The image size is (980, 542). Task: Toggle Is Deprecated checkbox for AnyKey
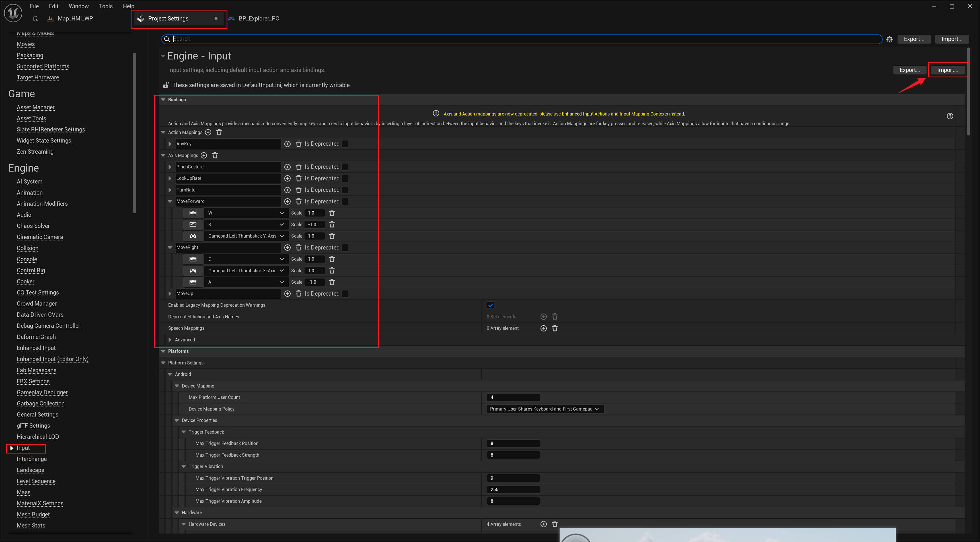345,144
